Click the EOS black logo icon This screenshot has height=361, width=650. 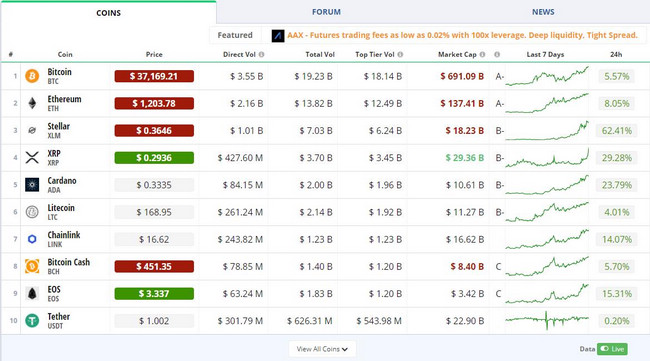click(32, 293)
